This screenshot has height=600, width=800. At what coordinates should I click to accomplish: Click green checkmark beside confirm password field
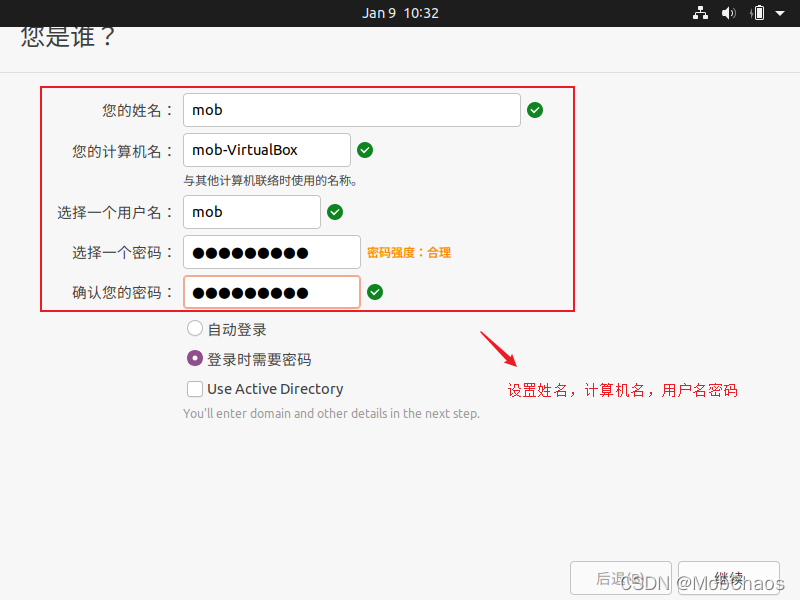[375, 292]
